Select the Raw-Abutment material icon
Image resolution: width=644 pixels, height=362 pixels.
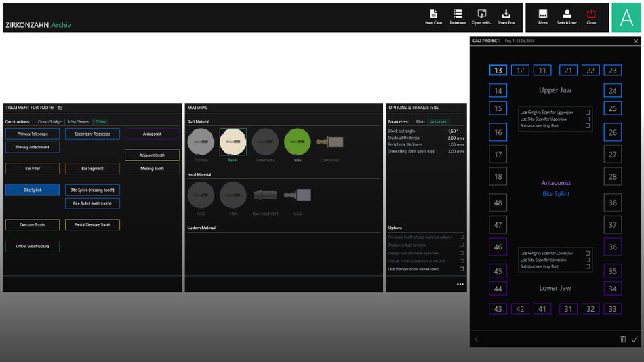(265, 195)
